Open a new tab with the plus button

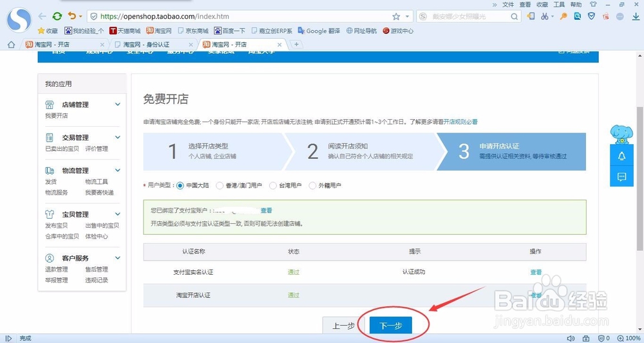tap(296, 44)
